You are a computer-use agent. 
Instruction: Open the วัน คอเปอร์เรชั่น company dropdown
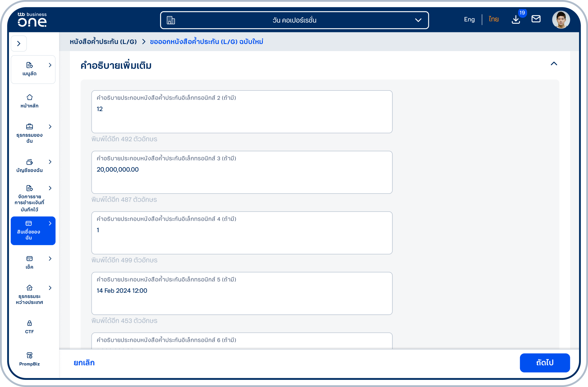pyautogui.click(x=294, y=20)
